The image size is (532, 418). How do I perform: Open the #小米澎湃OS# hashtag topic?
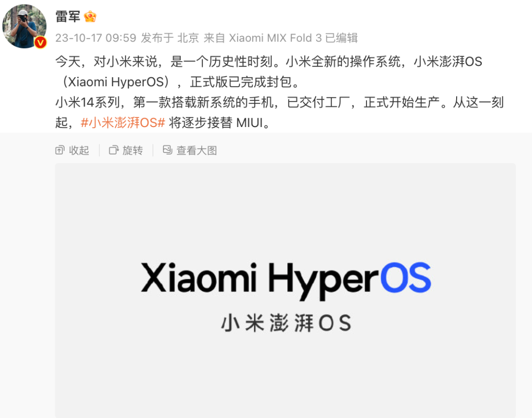[x=123, y=123]
